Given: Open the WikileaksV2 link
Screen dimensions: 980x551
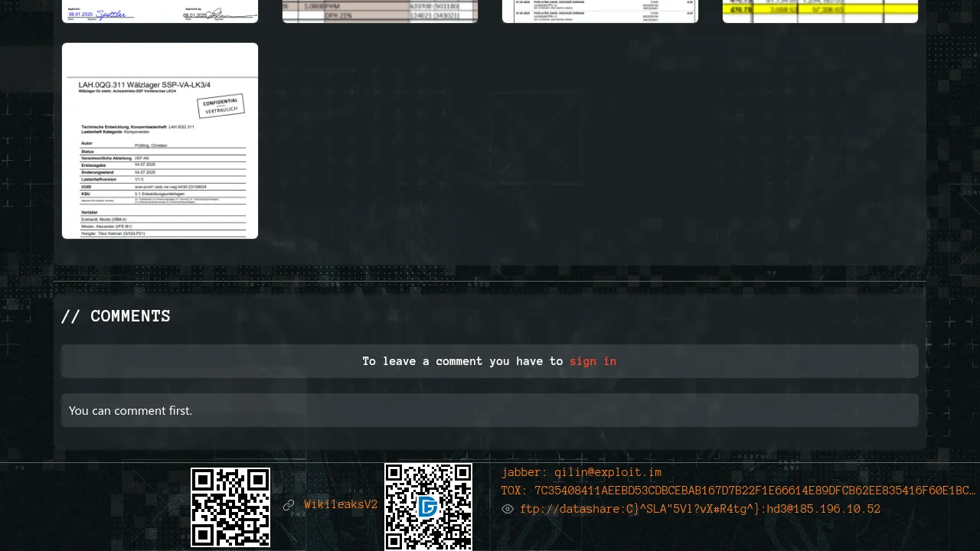Looking at the screenshot, I should click(x=341, y=505).
